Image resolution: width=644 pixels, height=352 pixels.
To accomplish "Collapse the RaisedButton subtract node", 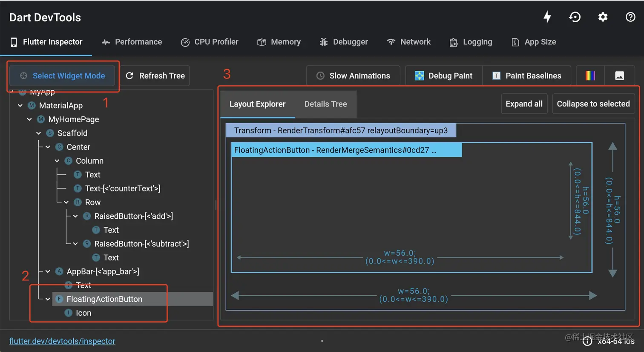I will [76, 244].
